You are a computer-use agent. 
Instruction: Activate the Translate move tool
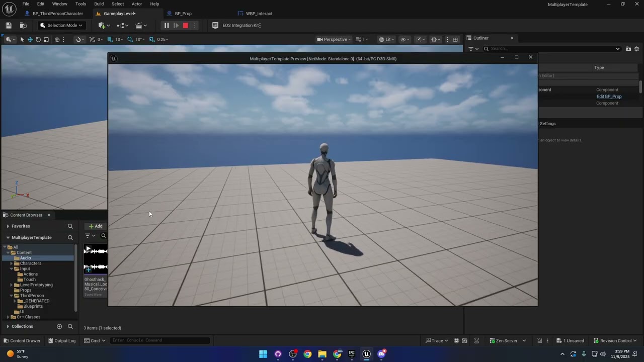click(30, 39)
